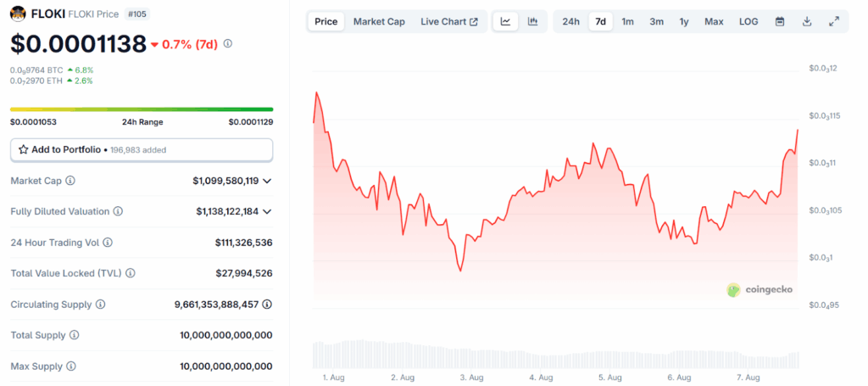Viewport: 868px width, 386px height.
Task: Switch to the Market Cap chart tab
Action: (379, 21)
